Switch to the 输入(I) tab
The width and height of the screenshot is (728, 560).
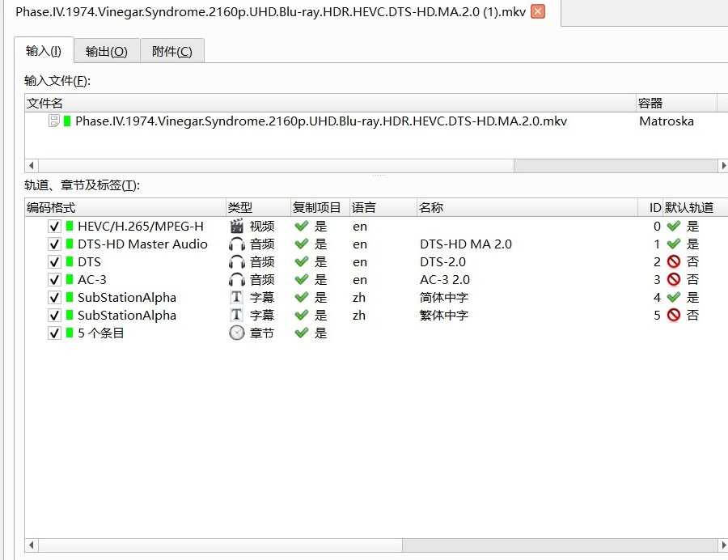[x=44, y=51]
